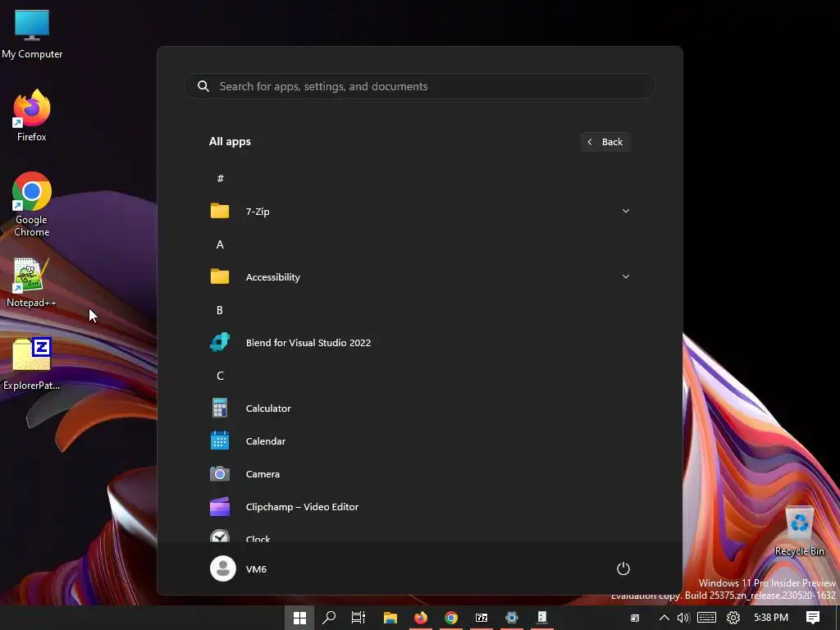Viewport: 840px width, 630px height.
Task: Open the blue gear app on taskbar
Action: [512, 618]
